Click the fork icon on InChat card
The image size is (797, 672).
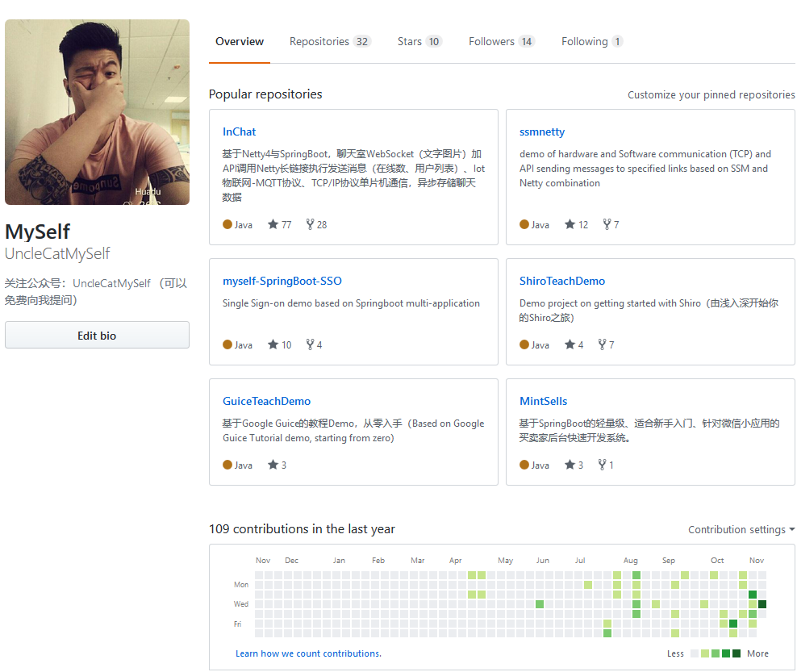(x=310, y=224)
